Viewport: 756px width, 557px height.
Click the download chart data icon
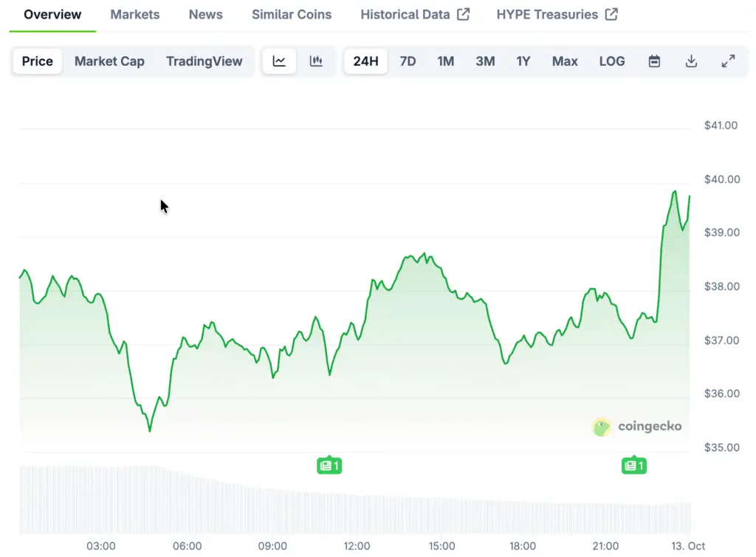click(x=691, y=61)
